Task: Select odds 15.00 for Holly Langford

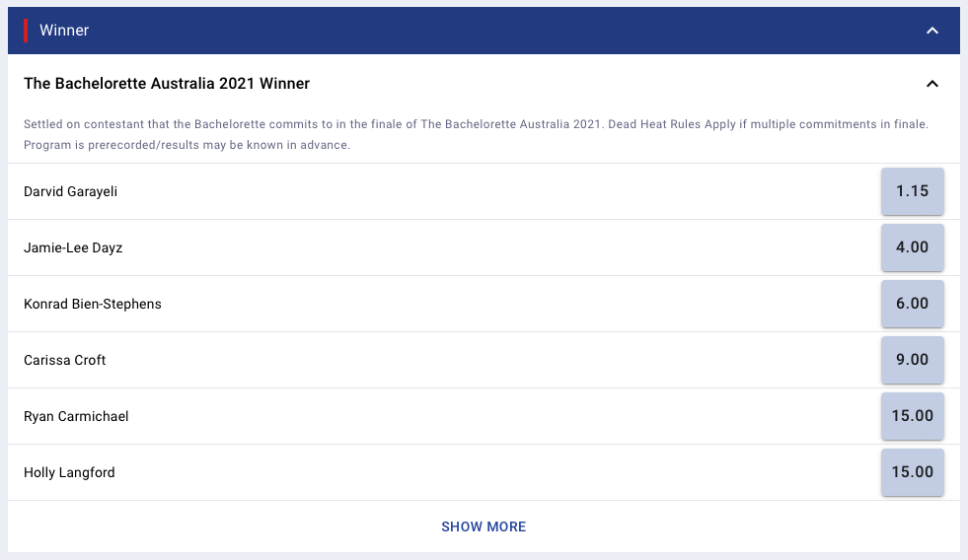Action: coord(913,472)
